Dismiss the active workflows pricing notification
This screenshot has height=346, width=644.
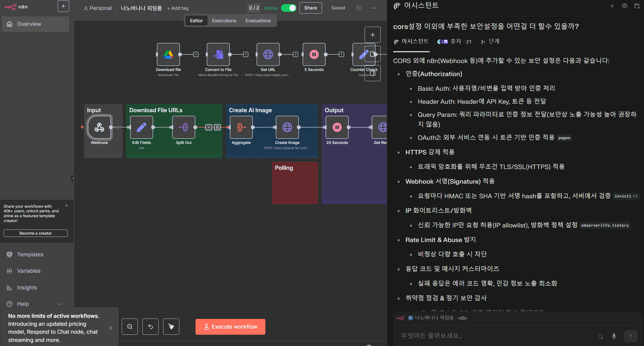[x=111, y=328]
